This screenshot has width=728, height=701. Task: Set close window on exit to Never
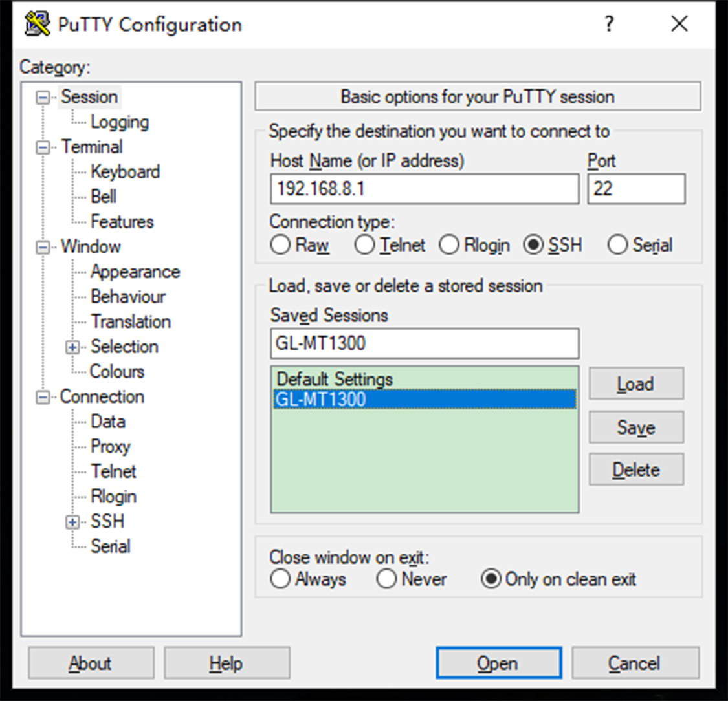pyautogui.click(x=387, y=579)
